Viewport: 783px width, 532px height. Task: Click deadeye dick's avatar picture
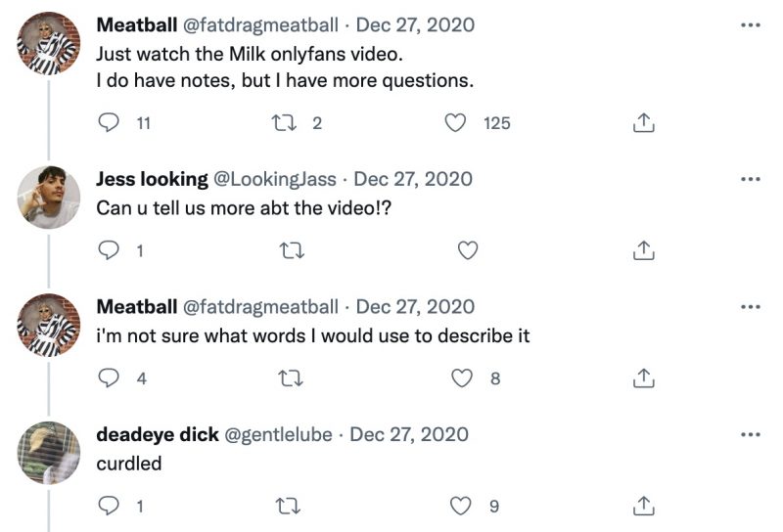48,452
